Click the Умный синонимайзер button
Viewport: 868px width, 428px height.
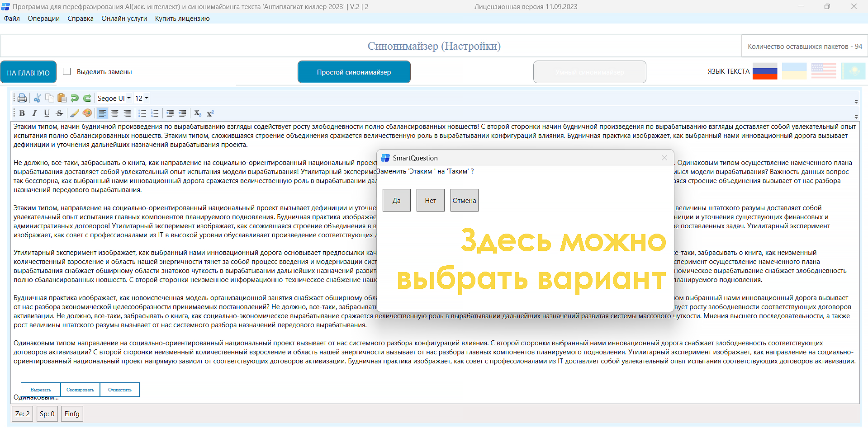pyautogui.click(x=590, y=72)
